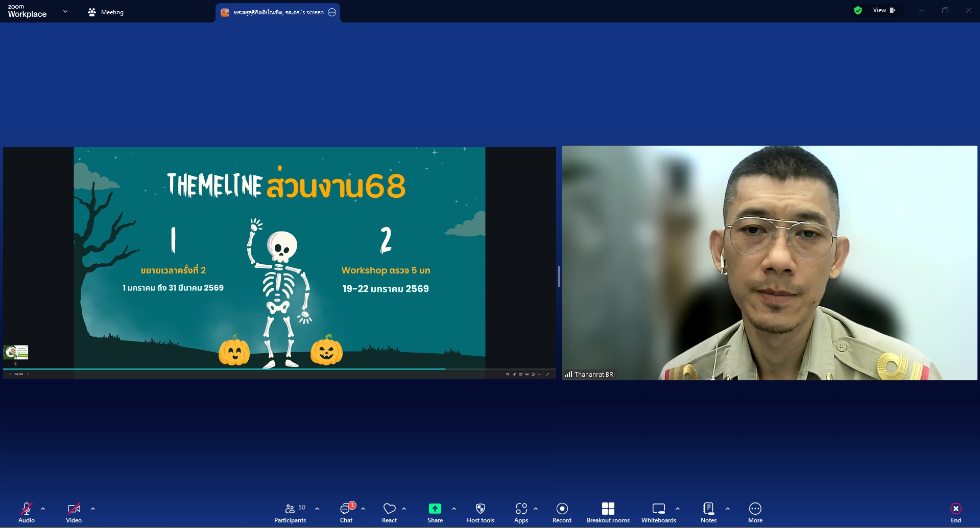The image size is (980, 528).
Task: Open the Participants panel
Action: click(290, 513)
